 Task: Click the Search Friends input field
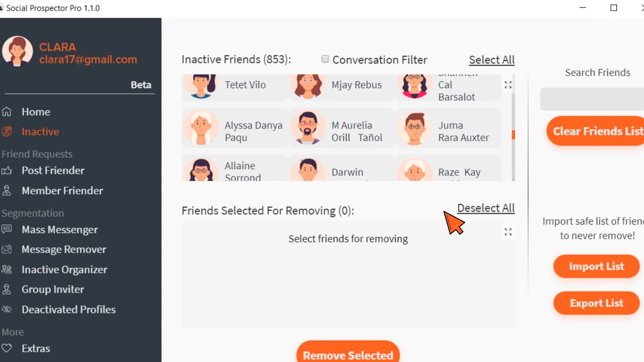click(592, 99)
